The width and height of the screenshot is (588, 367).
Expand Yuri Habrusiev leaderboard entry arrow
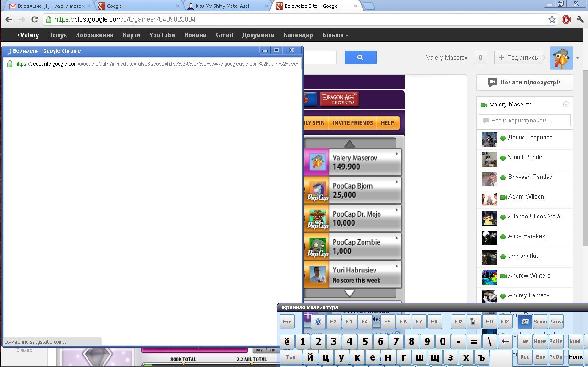click(396, 266)
